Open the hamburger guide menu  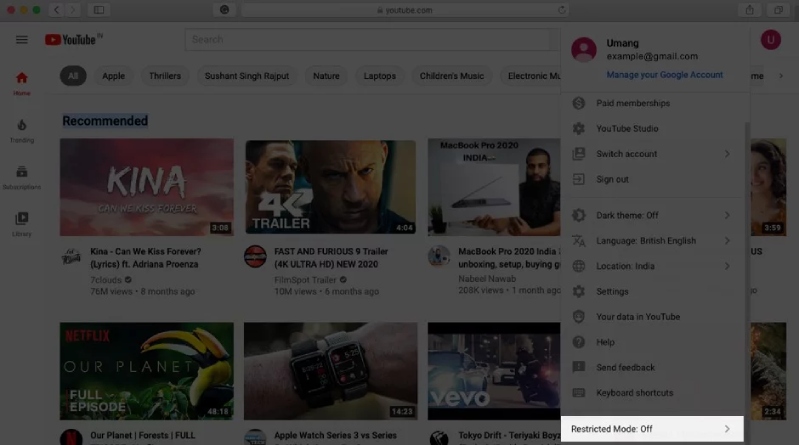[21, 40]
